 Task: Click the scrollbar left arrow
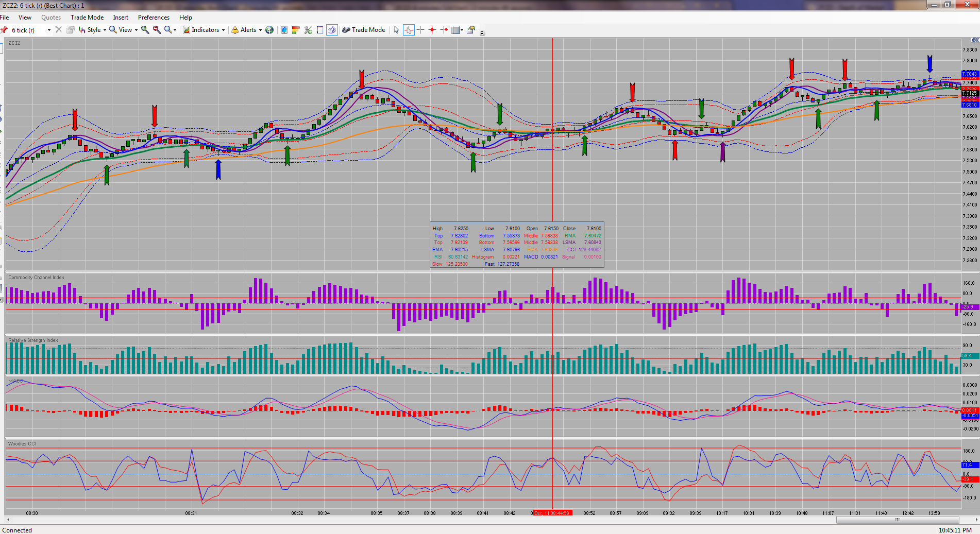click(x=8, y=520)
